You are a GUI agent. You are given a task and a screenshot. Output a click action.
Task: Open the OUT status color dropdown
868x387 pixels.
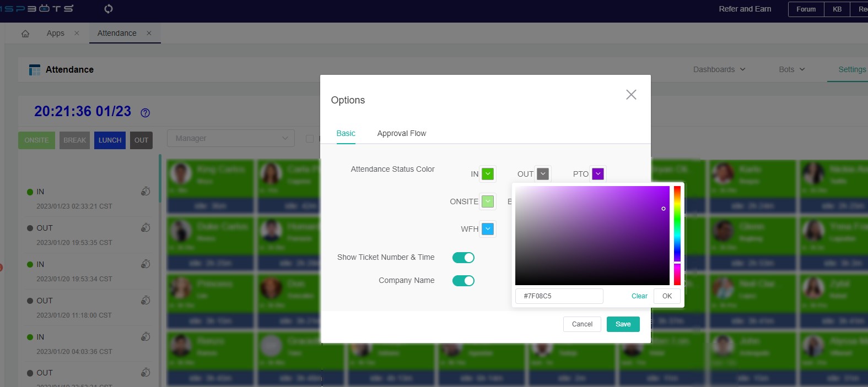tap(543, 174)
